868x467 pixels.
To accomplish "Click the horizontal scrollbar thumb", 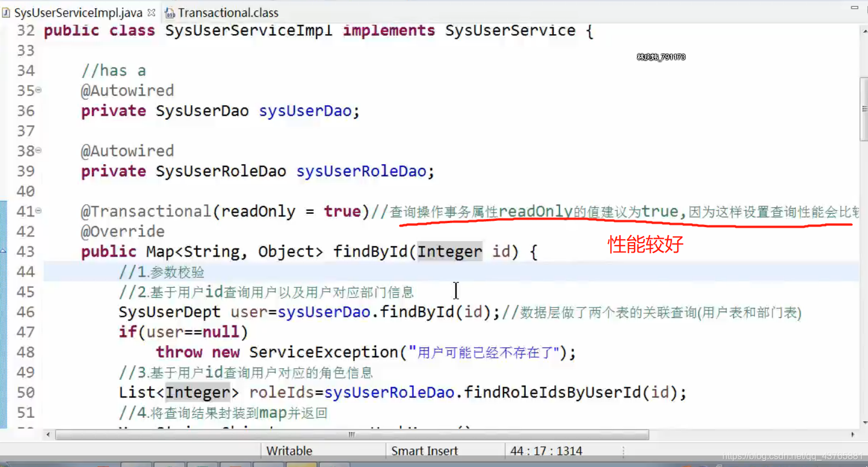I will tap(352, 434).
